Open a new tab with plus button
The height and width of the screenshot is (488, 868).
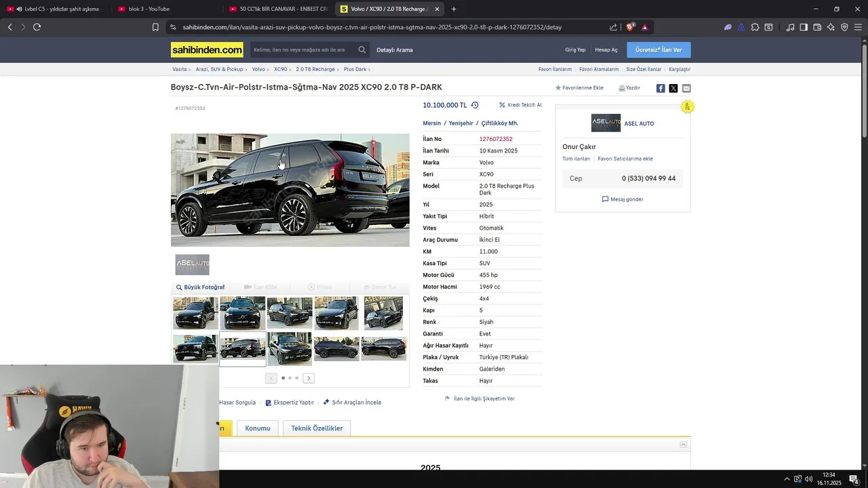(454, 9)
